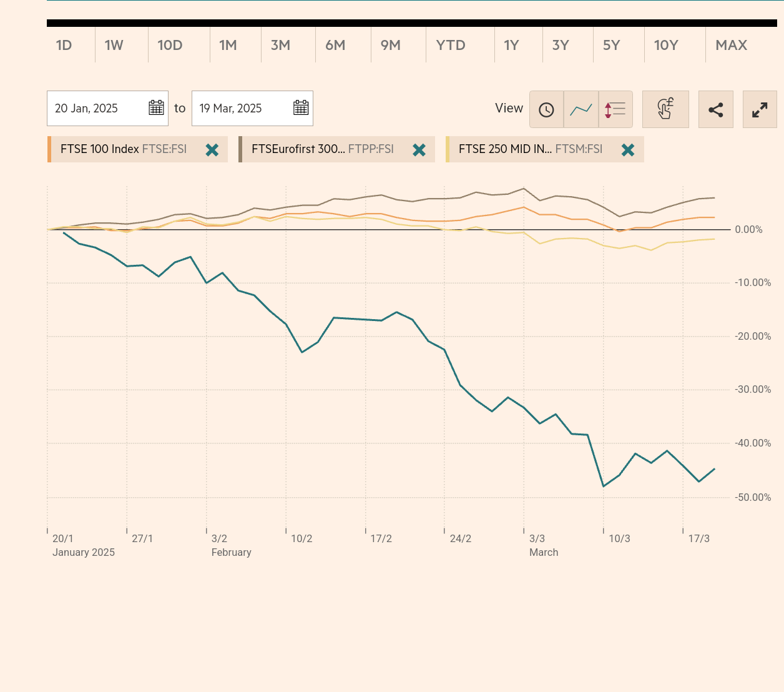Switch to the comparison list view icon
This screenshot has height=692, width=784.
615,109
